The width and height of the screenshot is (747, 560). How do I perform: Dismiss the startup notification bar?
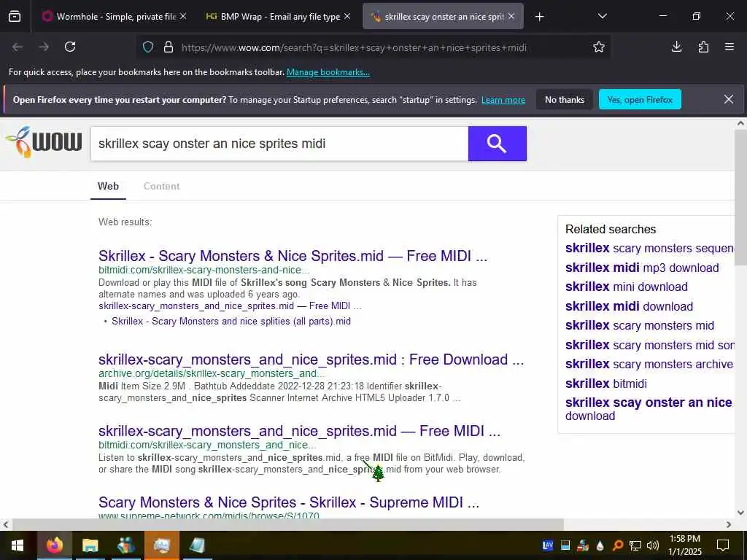click(x=729, y=99)
